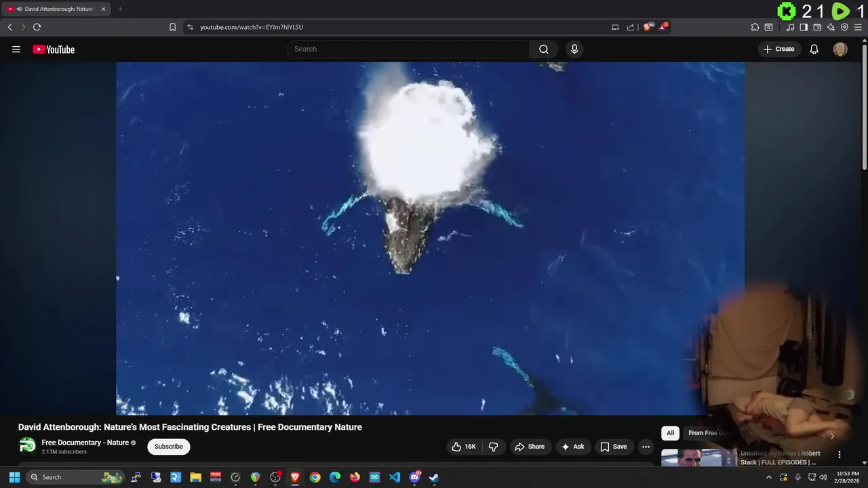The height and width of the screenshot is (488, 868).
Task: Open options menu for Unsolved Mysteries video
Action: (839, 455)
